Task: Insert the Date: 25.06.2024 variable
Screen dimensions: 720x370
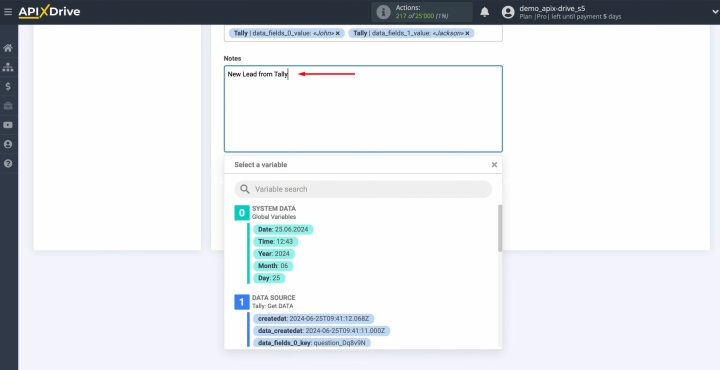Action: pyautogui.click(x=283, y=230)
